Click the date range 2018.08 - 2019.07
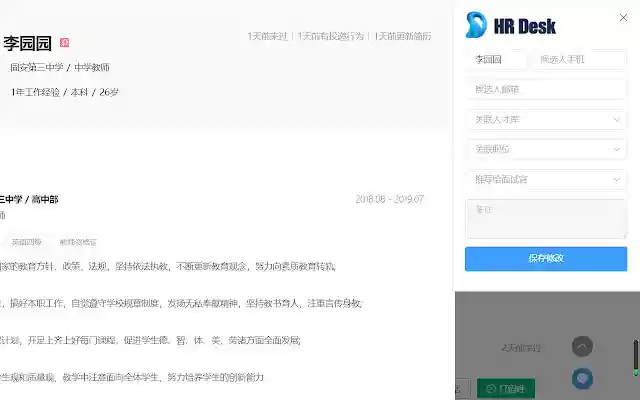 389,199
